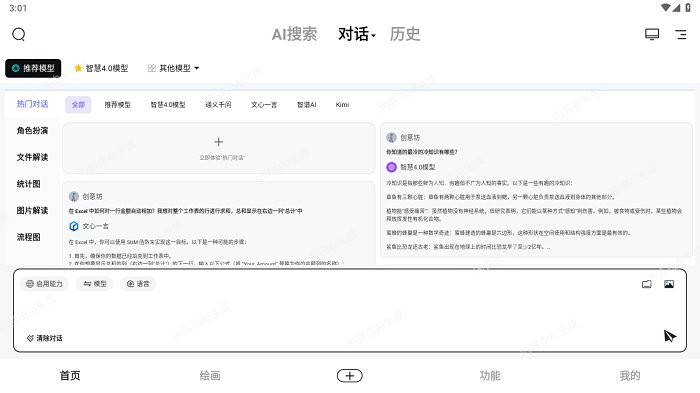Filter by 文心一言 chip
This screenshot has width=700, height=393.
click(x=264, y=105)
